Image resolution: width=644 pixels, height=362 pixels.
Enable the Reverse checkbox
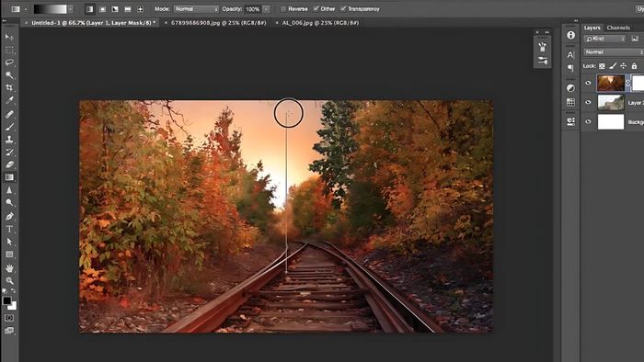tap(283, 8)
